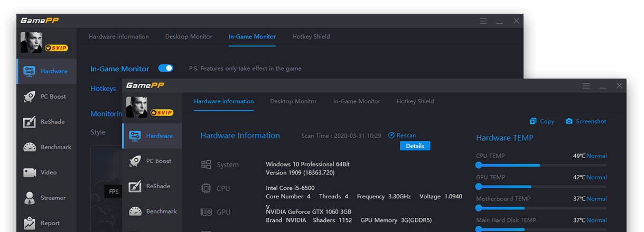This screenshot has height=232, width=644.
Task: Click the Streamer person icon in the back window
Action: [30, 198]
